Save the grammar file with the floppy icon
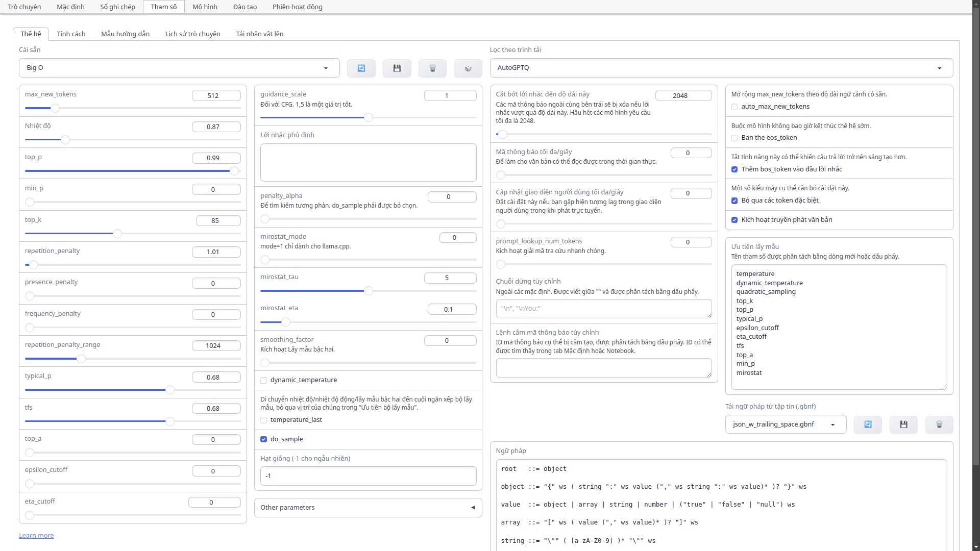 [x=903, y=424]
